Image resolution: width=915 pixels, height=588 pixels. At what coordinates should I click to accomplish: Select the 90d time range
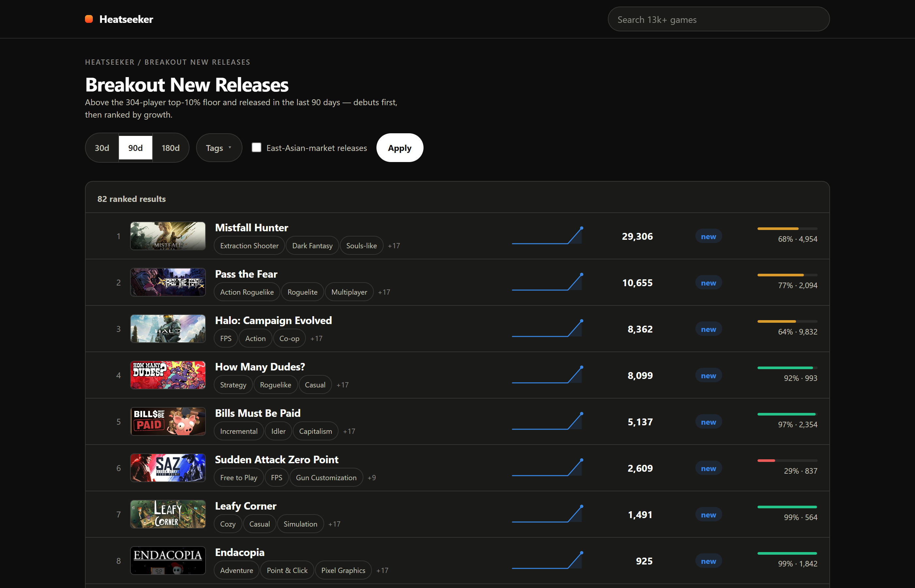pyautogui.click(x=136, y=148)
